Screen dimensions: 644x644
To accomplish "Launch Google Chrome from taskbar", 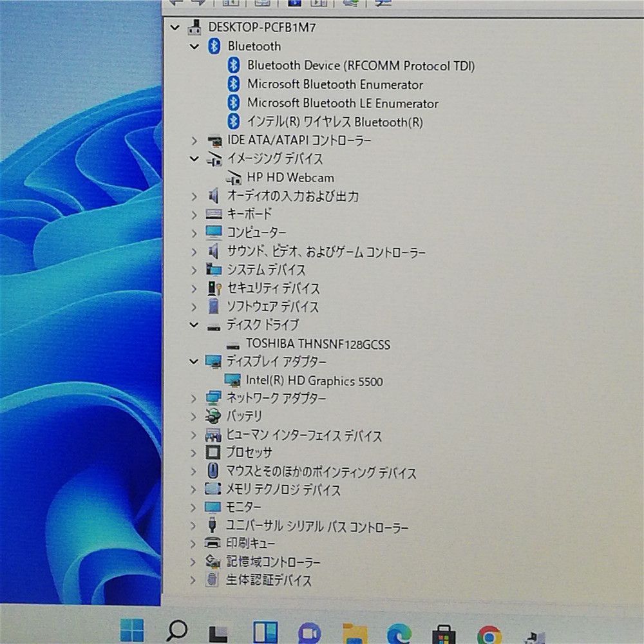I will (489, 634).
